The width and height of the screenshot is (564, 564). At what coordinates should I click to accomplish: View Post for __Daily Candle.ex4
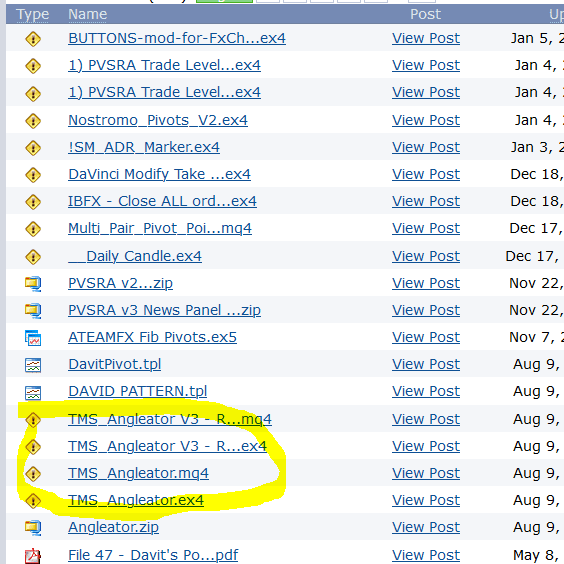pos(426,256)
